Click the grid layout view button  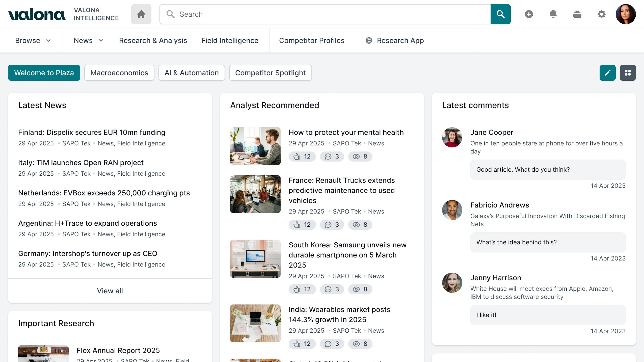click(628, 73)
